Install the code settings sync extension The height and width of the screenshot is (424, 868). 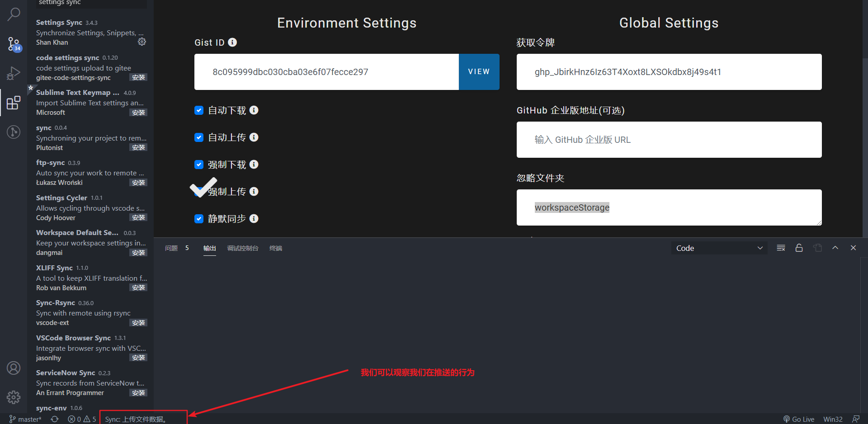tap(139, 77)
